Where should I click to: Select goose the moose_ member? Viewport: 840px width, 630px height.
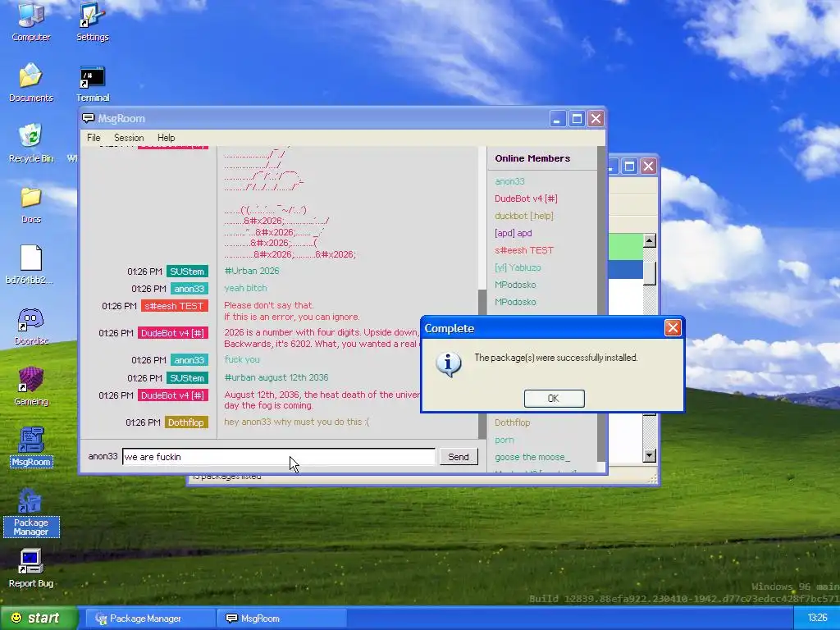[x=532, y=456]
